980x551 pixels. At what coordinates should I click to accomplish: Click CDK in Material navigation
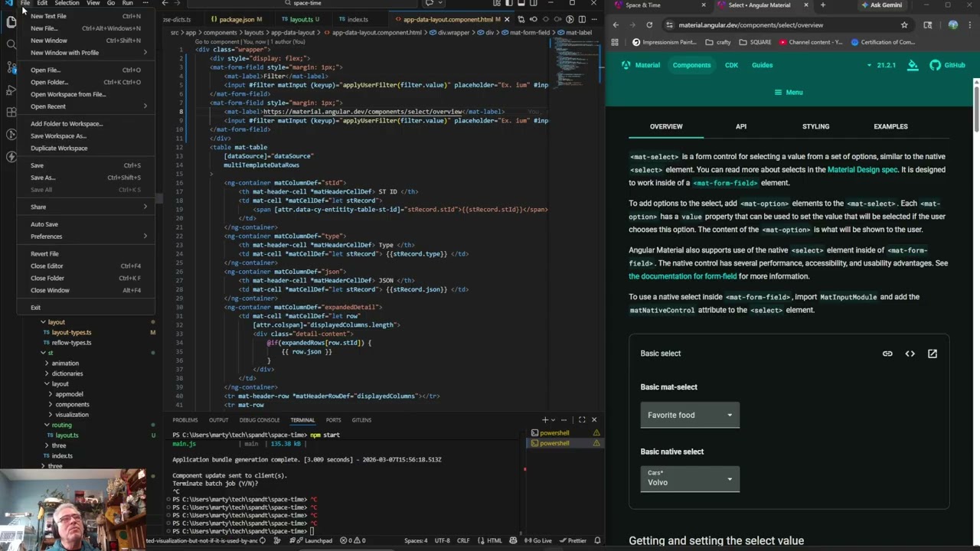point(731,65)
